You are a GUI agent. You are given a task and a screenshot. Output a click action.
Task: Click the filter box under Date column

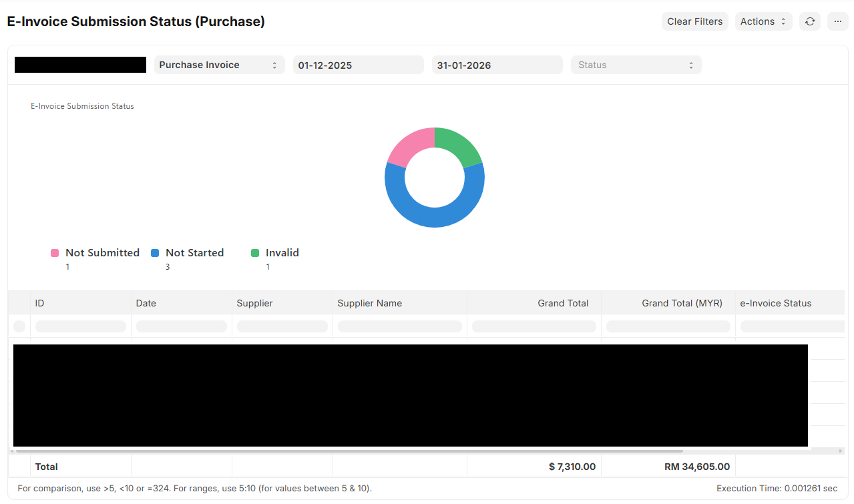181,326
